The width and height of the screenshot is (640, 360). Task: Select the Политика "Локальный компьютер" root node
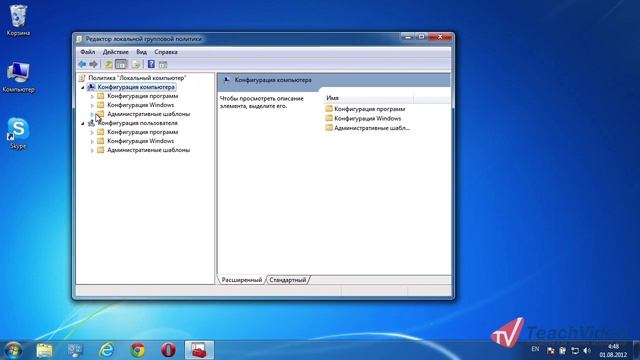(x=137, y=78)
